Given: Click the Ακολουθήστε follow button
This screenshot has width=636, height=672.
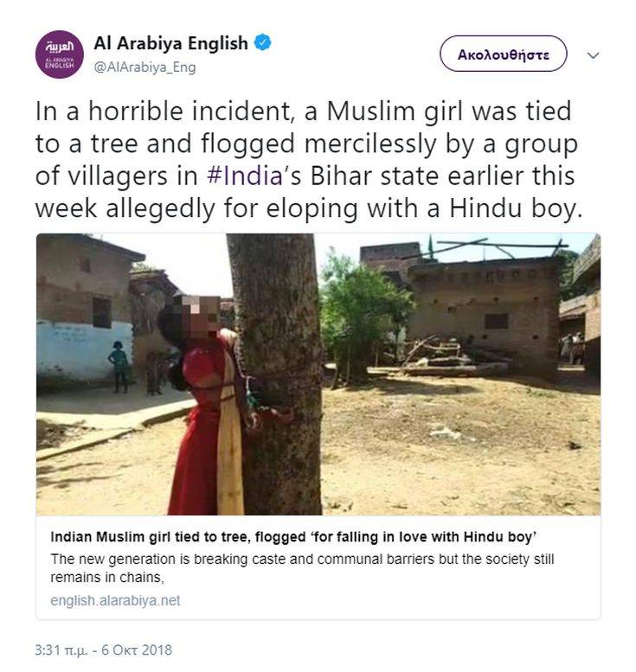Looking at the screenshot, I should [503, 54].
